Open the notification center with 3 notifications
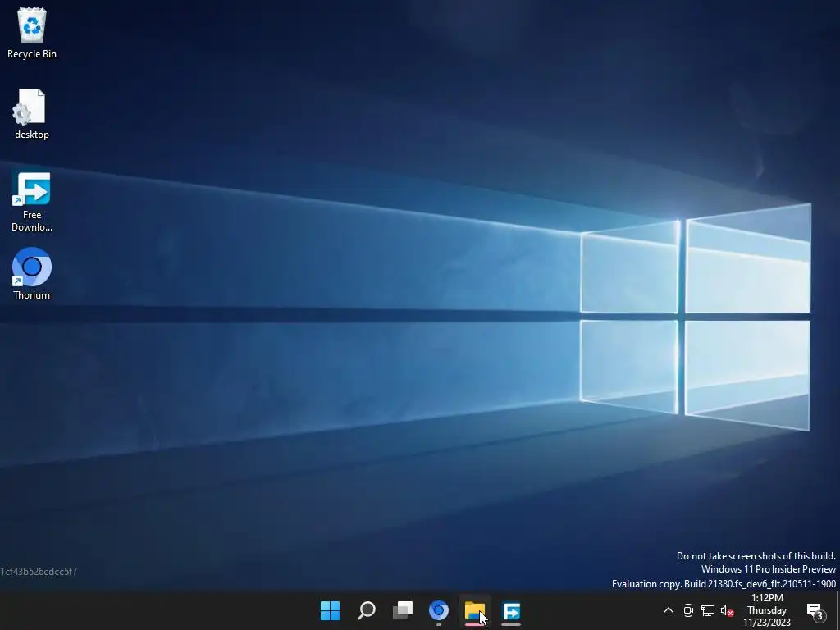The width and height of the screenshot is (840, 630). coord(815,610)
